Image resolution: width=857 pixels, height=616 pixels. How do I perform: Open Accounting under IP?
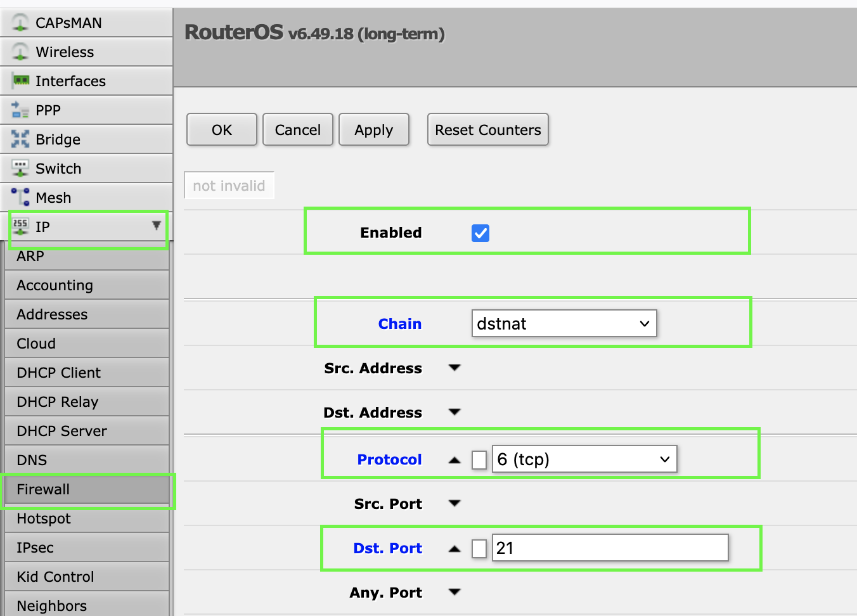(87, 285)
